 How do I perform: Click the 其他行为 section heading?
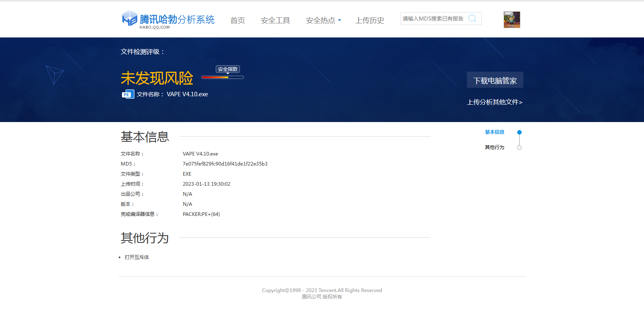[145, 238]
